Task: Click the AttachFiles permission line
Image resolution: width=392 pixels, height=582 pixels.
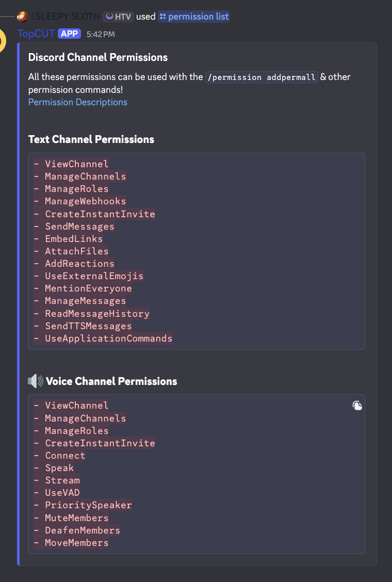Action: point(71,251)
